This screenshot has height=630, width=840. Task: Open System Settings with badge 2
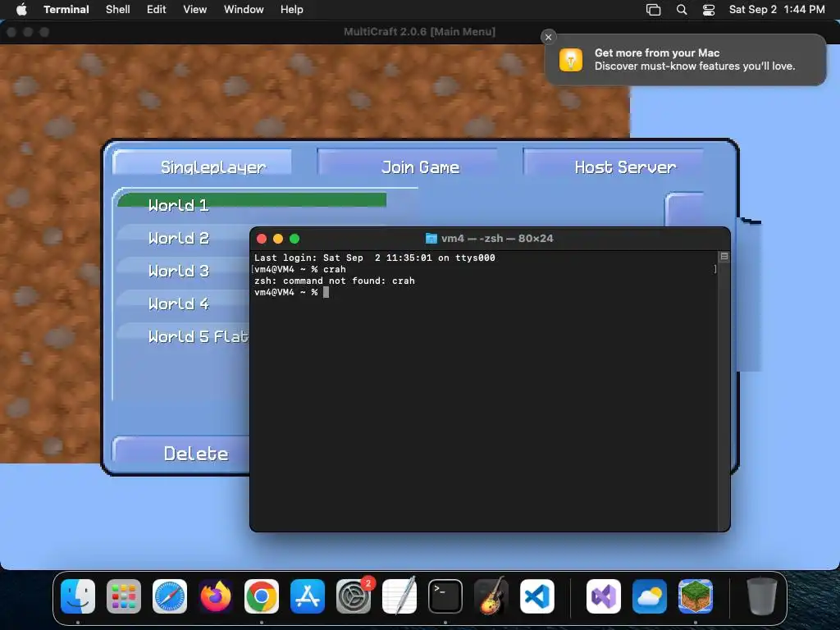354,596
